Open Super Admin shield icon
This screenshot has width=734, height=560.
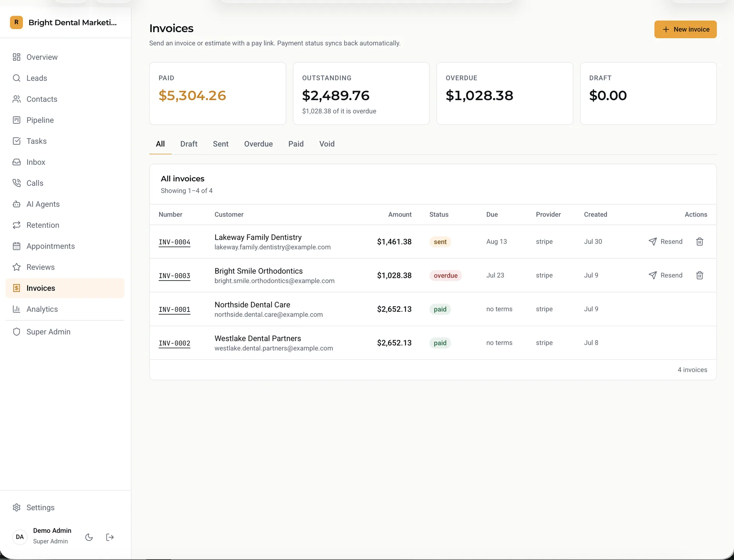16,332
